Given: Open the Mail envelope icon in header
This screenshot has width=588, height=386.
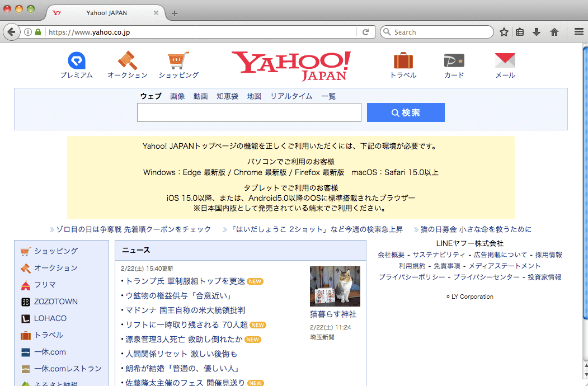Looking at the screenshot, I should 505,60.
